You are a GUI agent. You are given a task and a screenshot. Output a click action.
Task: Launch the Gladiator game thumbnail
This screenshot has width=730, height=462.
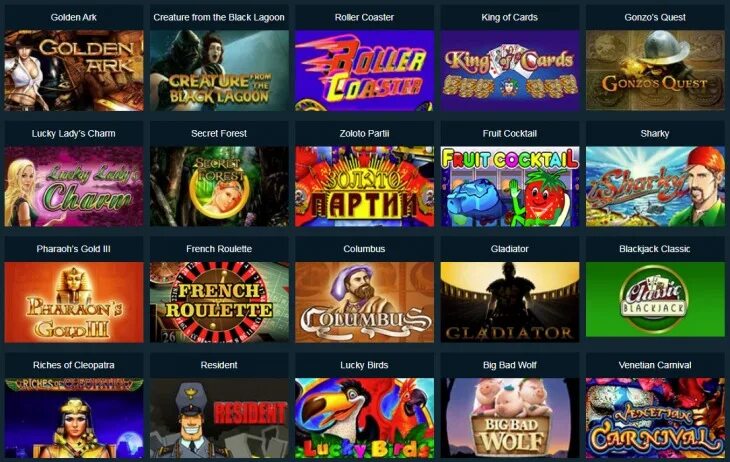pos(510,302)
